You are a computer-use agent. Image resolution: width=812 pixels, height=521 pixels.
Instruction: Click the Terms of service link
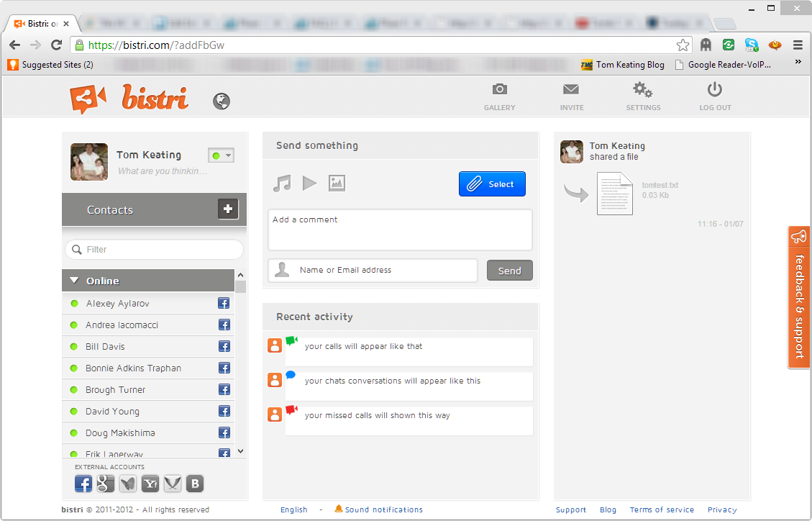(x=662, y=509)
